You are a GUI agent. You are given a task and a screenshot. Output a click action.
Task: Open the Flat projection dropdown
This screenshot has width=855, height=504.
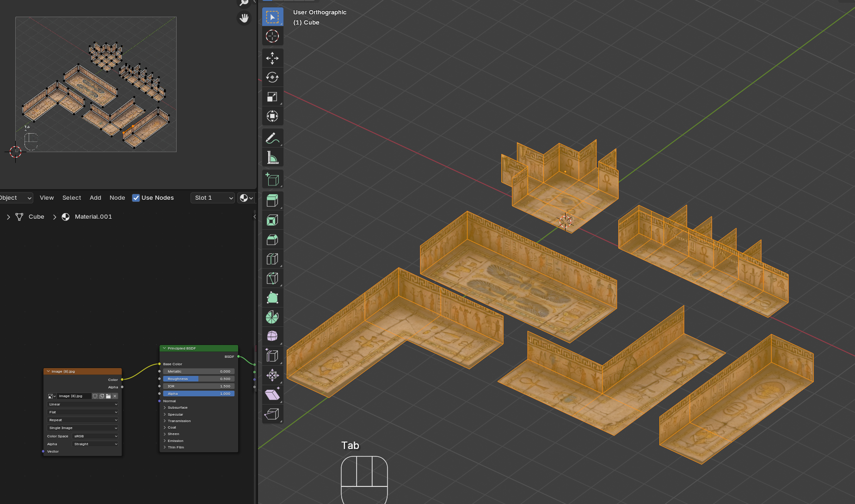pos(83,412)
